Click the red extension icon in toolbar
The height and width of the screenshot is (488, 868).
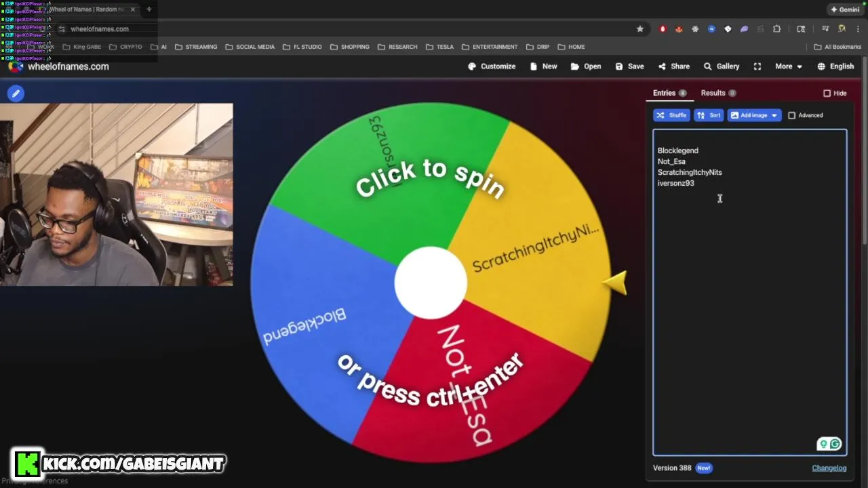point(663,29)
